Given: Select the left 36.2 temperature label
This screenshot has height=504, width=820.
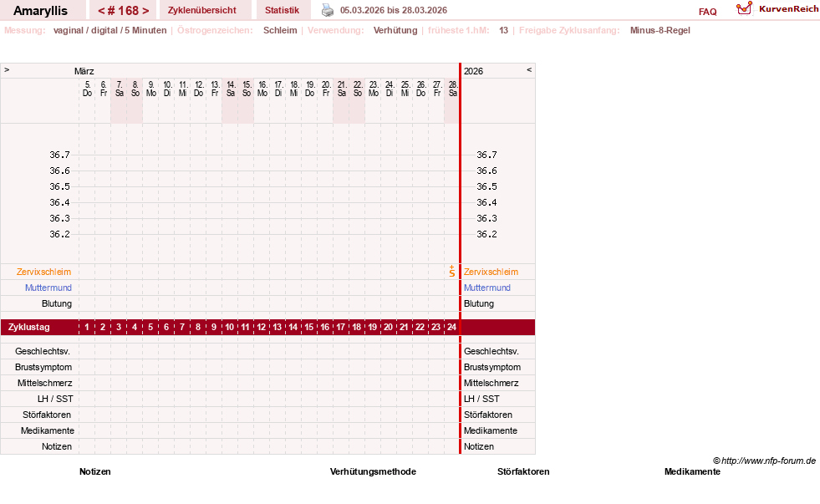Looking at the screenshot, I should click(59, 234).
